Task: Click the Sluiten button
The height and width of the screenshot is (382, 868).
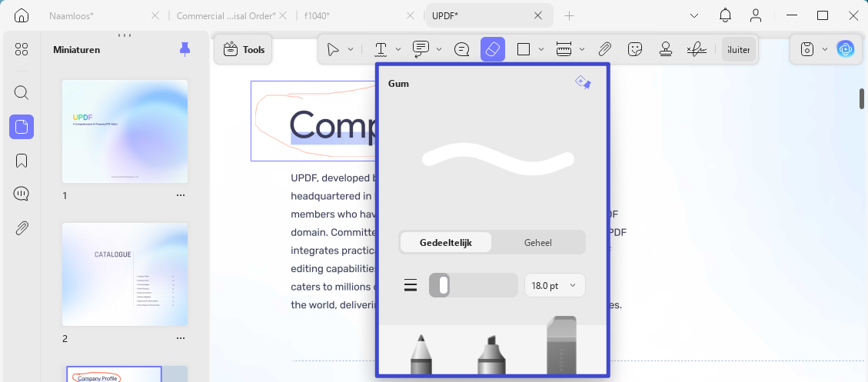Action: coord(739,49)
